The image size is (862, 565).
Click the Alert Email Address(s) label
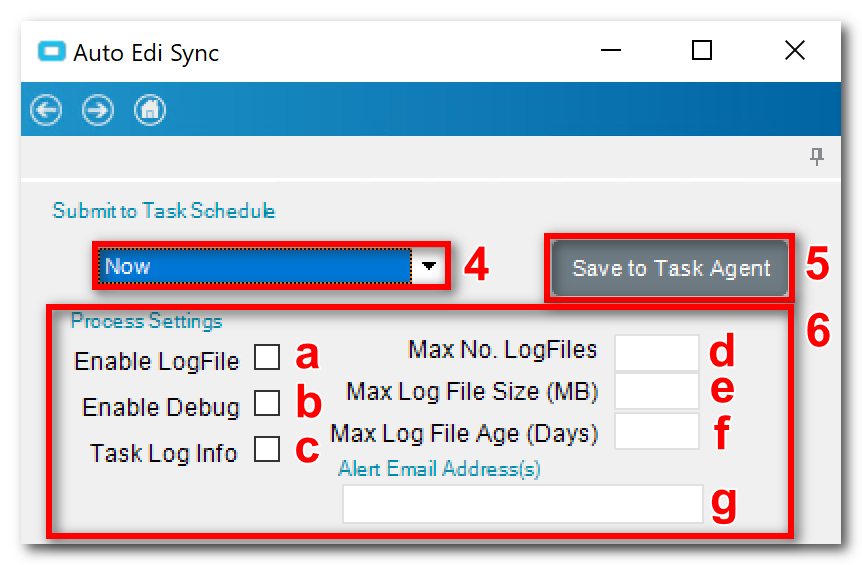(x=439, y=469)
